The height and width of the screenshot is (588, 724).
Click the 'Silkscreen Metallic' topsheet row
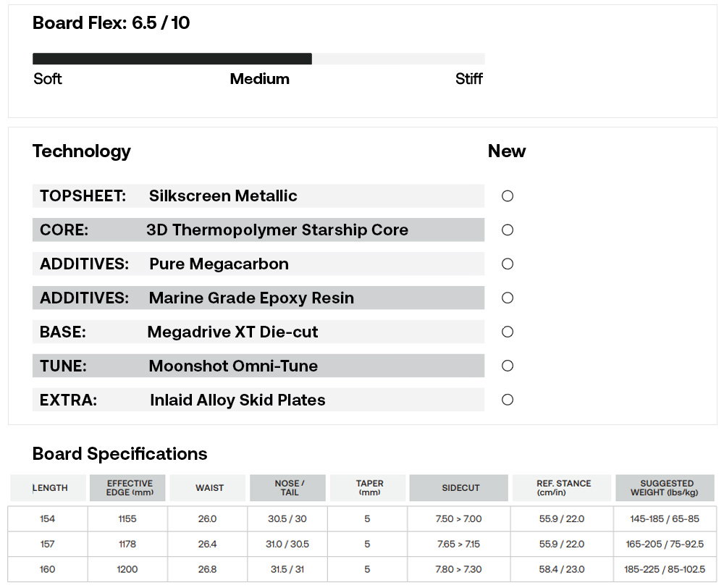click(x=258, y=196)
